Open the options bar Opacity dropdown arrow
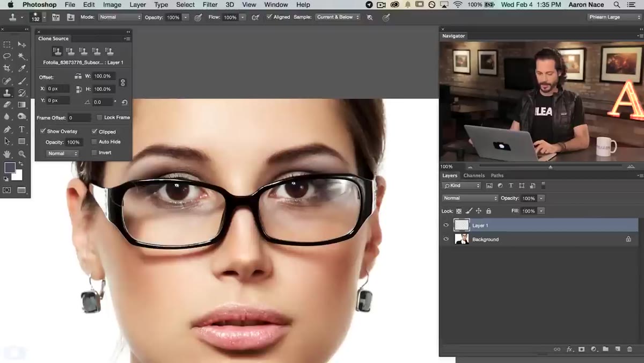This screenshot has width=644, height=363. [x=186, y=17]
